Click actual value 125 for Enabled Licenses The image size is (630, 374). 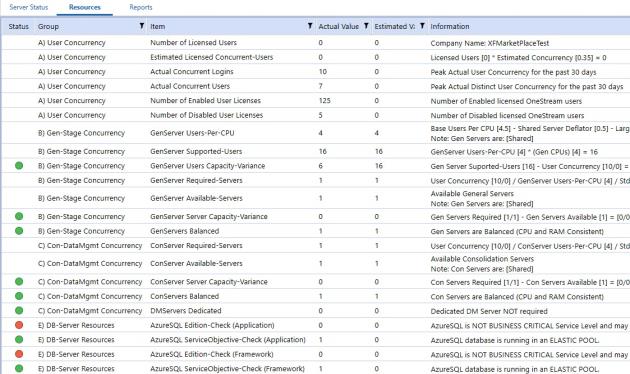[324, 100]
